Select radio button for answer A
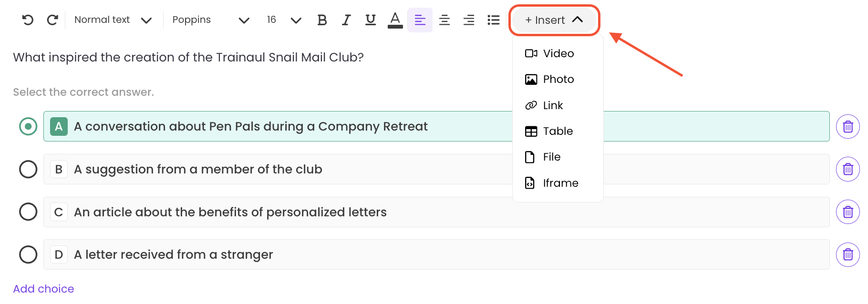The image size is (868, 304). tap(28, 126)
